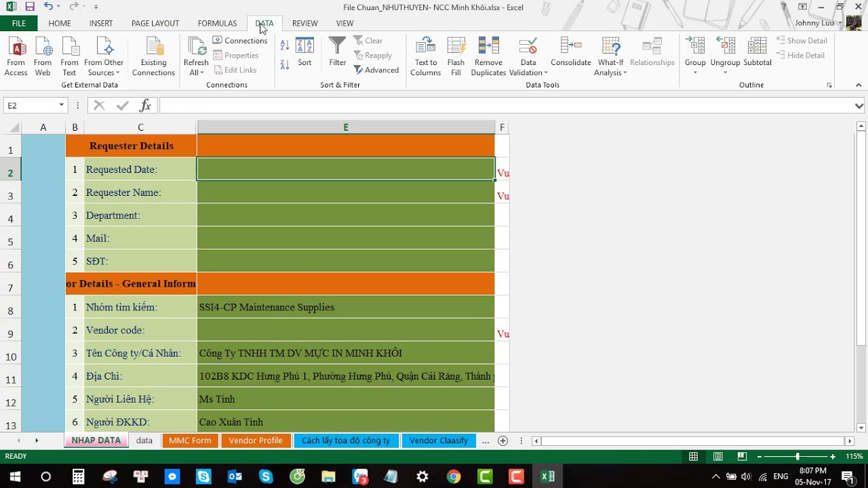Switch to VIEW ribbon tab
This screenshot has height=488, width=868.
pyautogui.click(x=344, y=23)
